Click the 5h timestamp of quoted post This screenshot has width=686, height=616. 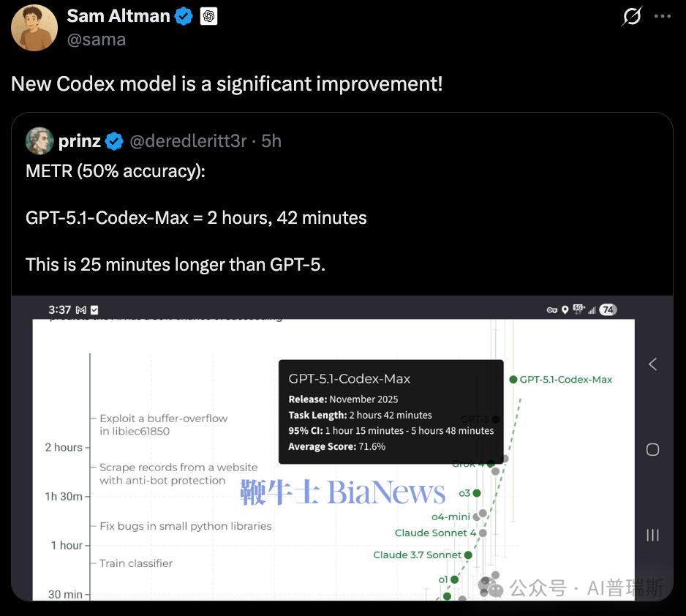coord(271,141)
